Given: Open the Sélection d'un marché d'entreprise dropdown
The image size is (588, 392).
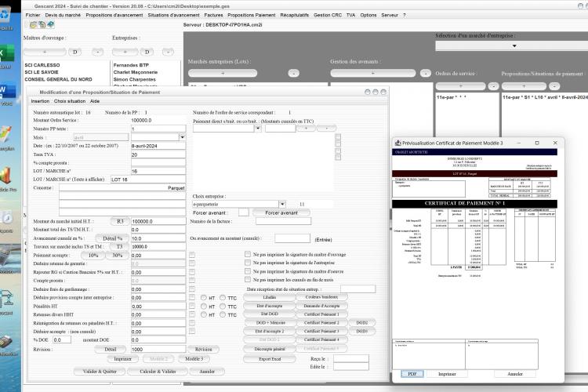Looking at the screenshot, I should [x=514, y=45].
